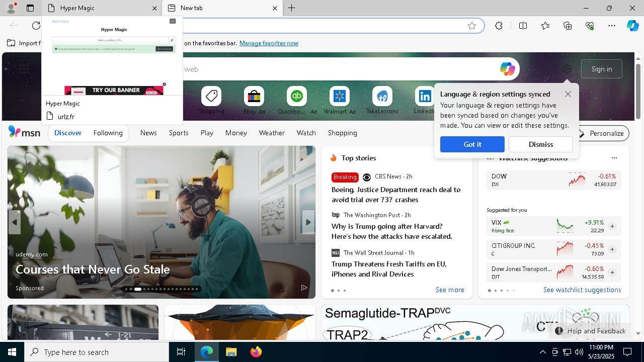Image resolution: width=644 pixels, height=362 pixels.
Task: Open the LinkedIn quick link tile
Action: point(425,101)
